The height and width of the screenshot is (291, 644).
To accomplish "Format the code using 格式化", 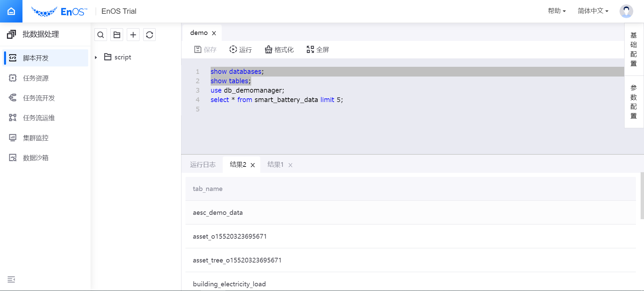I will (279, 50).
